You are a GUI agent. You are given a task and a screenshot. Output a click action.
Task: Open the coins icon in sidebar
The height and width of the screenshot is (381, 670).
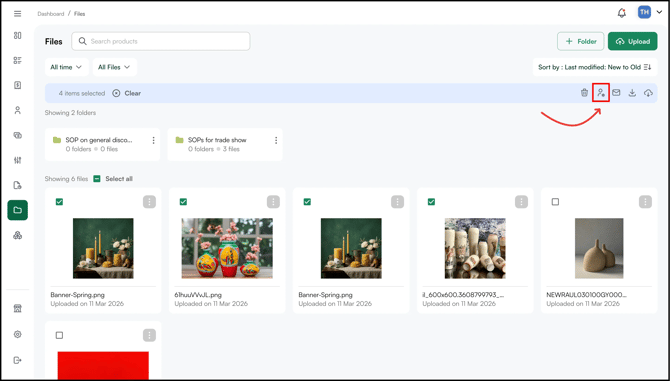(x=18, y=135)
